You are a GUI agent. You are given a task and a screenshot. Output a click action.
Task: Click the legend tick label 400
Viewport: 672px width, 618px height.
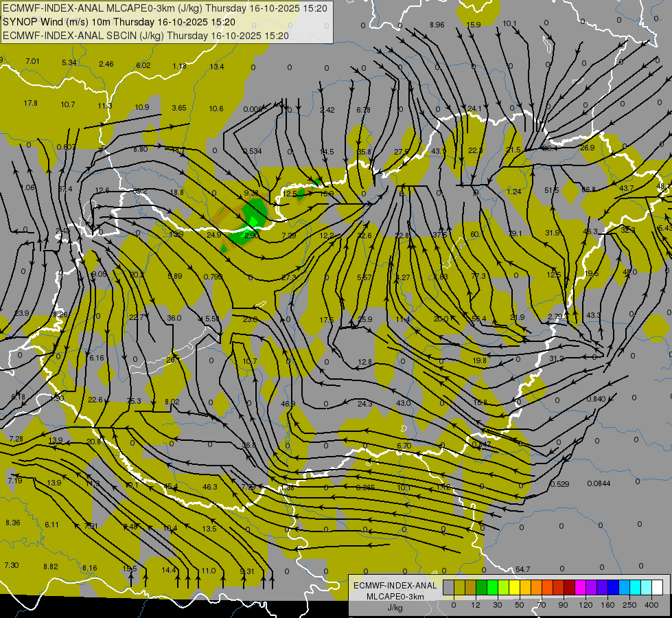point(651,605)
